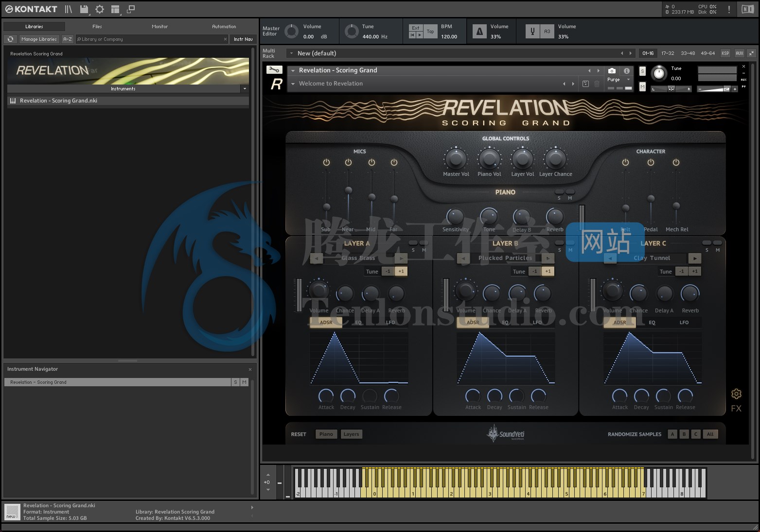The image size is (760, 532).
Task: Click the Revelation library banner thumbnail
Action: point(128,71)
